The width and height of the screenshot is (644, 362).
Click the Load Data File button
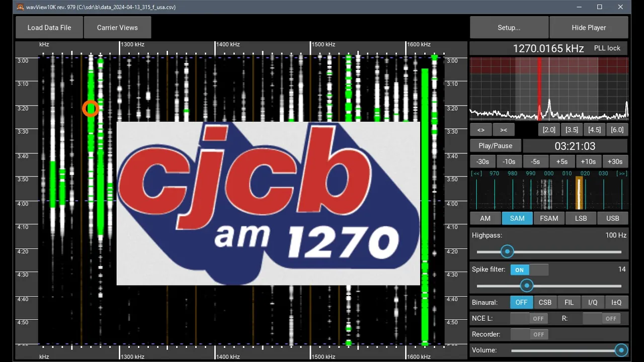point(49,28)
